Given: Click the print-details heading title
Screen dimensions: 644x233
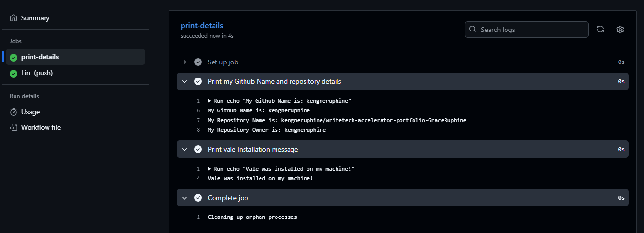Looking at the screenshot, I should [202, 26].
